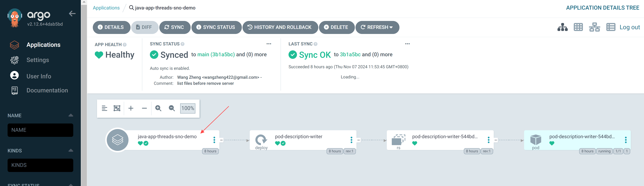Switch to the tree view icon

point(562,27)
